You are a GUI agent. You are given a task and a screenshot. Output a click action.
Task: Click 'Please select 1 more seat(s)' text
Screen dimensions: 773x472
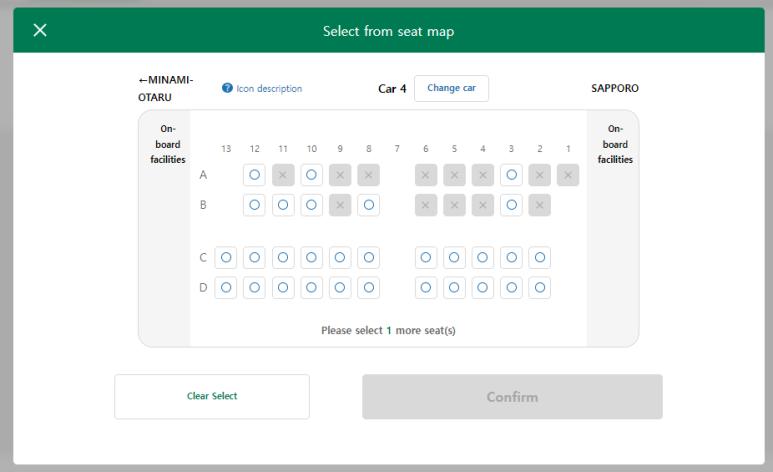point(388,330)
